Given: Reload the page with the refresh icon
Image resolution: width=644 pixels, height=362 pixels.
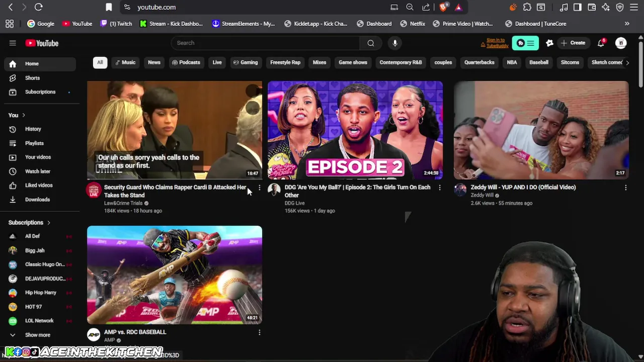Looking at the screenshot, I should coord(38,7).
